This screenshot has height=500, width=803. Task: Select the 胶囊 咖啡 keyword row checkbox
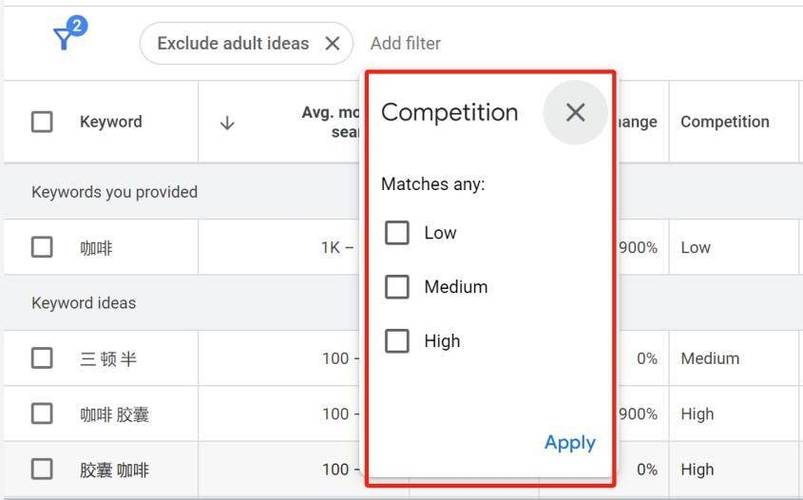[x=42, y=469]
